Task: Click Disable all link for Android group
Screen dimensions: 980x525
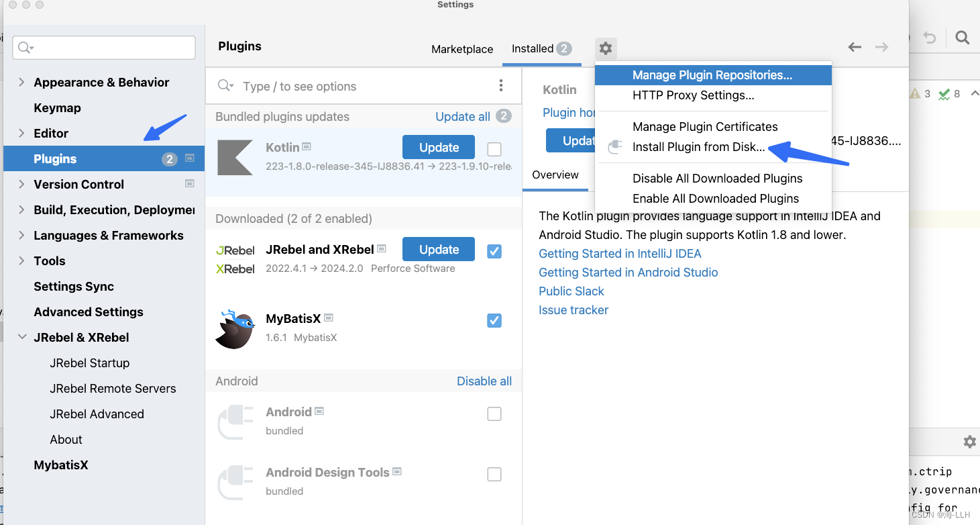Action: pos(484,381)
